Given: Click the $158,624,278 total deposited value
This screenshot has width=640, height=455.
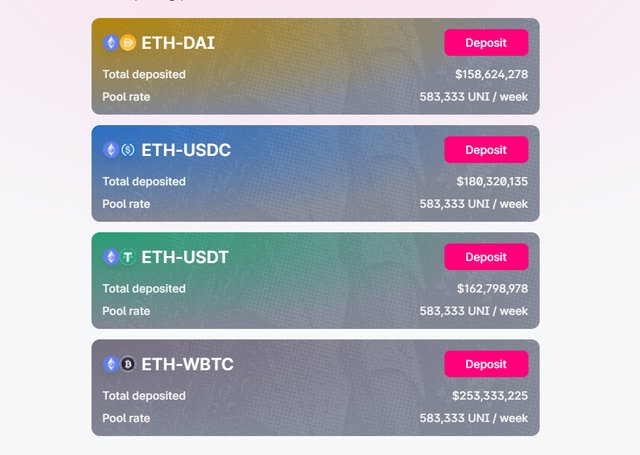Looking at the screenshot, I should pos(491,74).
